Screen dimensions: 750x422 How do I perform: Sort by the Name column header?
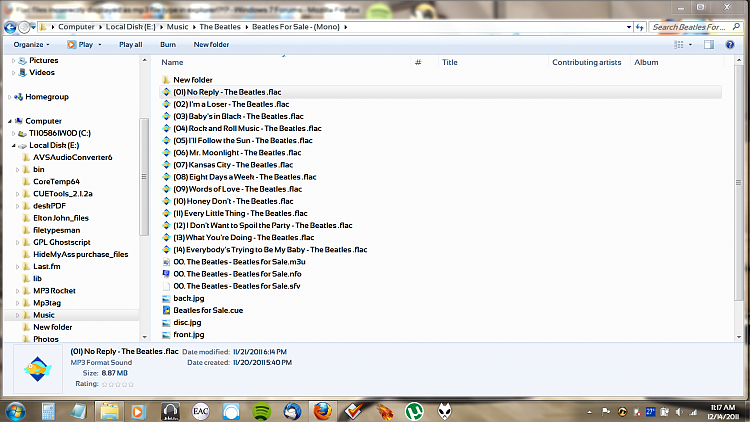click(x=172, y=62)
